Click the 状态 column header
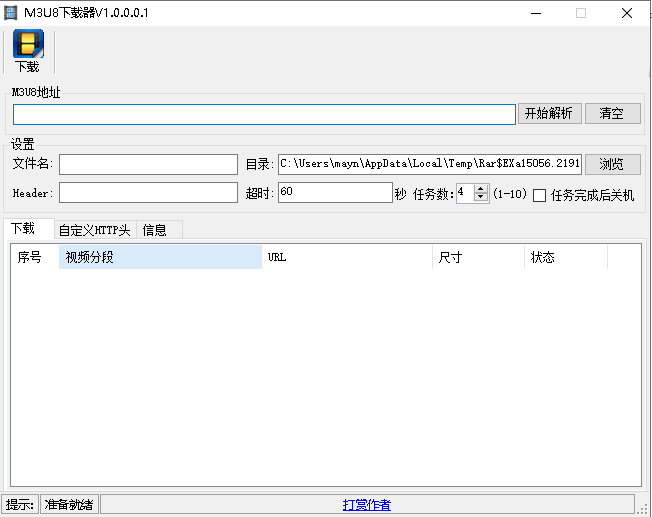652x517 pixels. tap(566, 257)
